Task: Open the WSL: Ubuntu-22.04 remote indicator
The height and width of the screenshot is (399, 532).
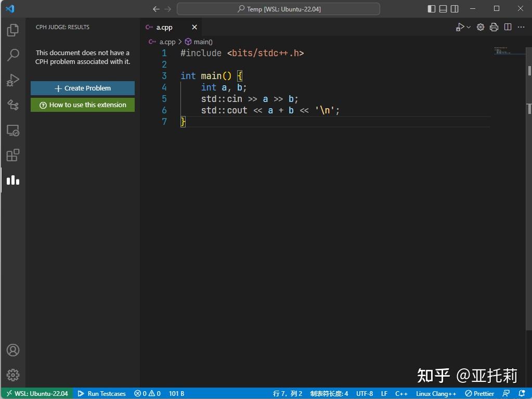Action: [36, 393]
